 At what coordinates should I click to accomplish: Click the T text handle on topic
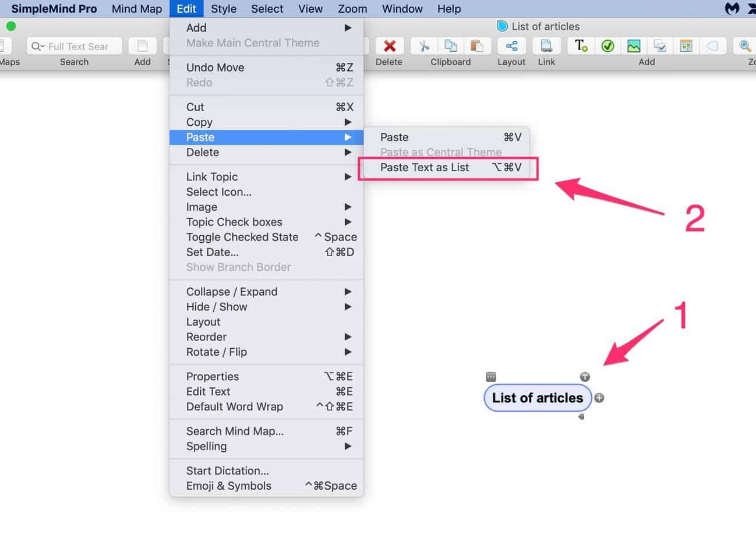tap(585, 377)
